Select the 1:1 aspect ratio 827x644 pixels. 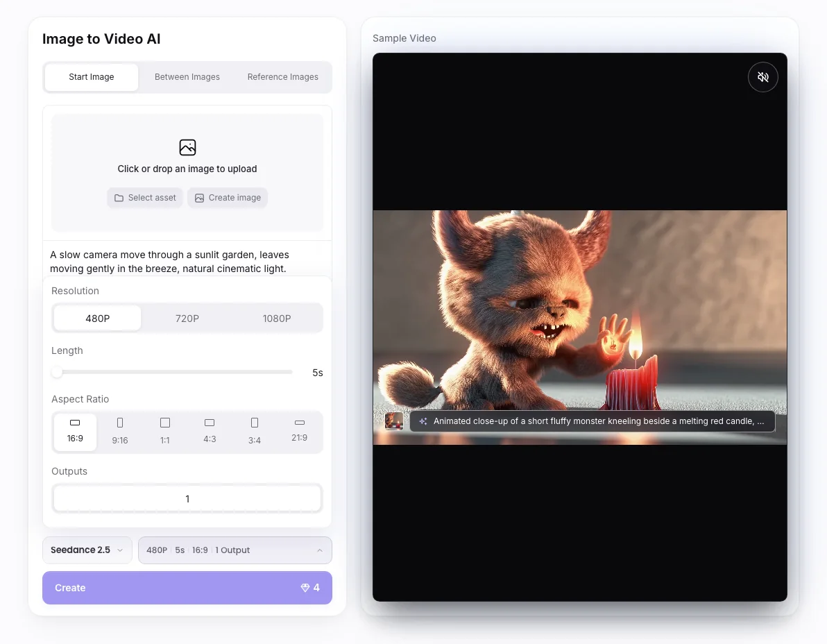[164, 432]
